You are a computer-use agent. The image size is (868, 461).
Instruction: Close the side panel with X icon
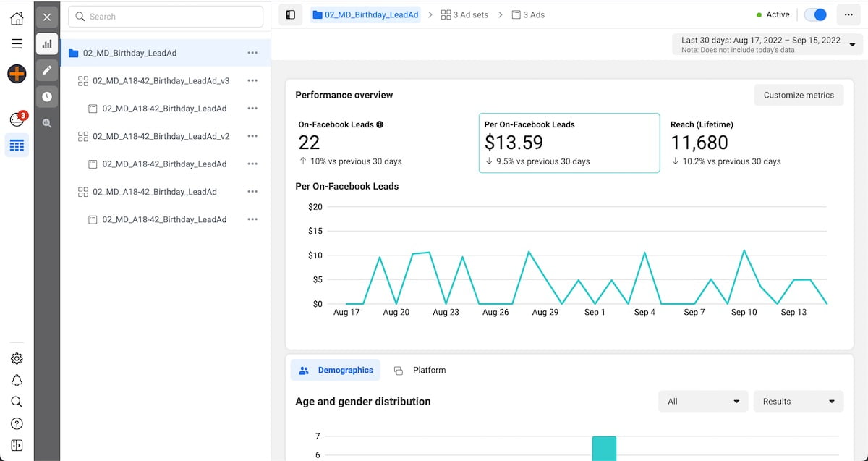[47, 17]
